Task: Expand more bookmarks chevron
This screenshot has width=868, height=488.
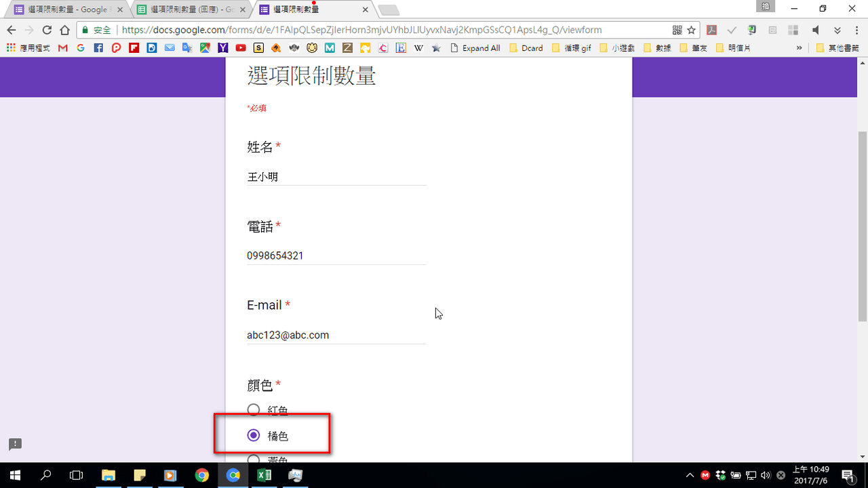Action: coord(800,48)
